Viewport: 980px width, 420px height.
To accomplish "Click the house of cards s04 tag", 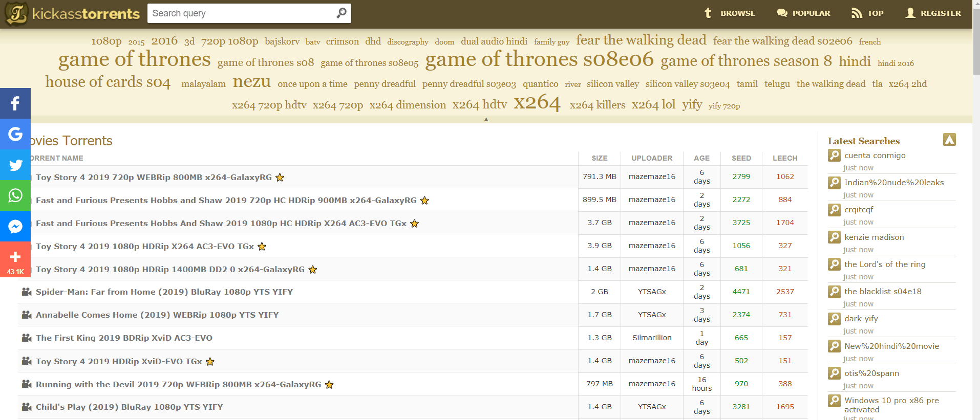I will point(108,82).
